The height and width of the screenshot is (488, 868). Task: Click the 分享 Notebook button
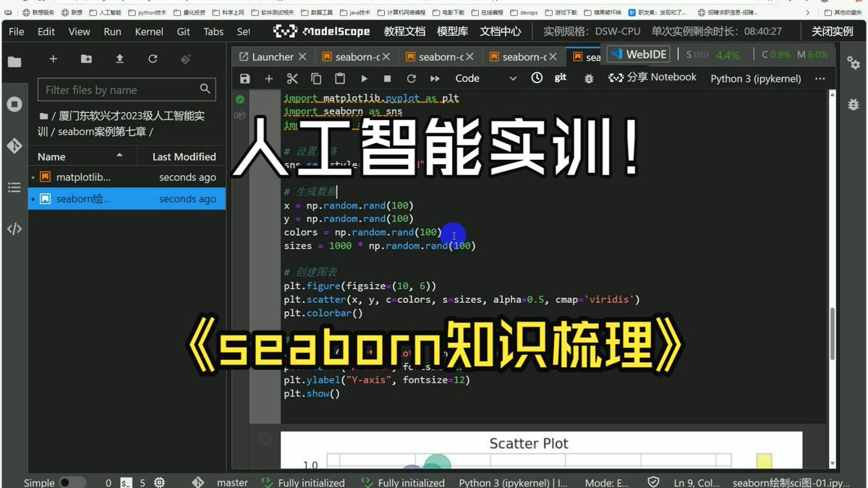point(652,77)
